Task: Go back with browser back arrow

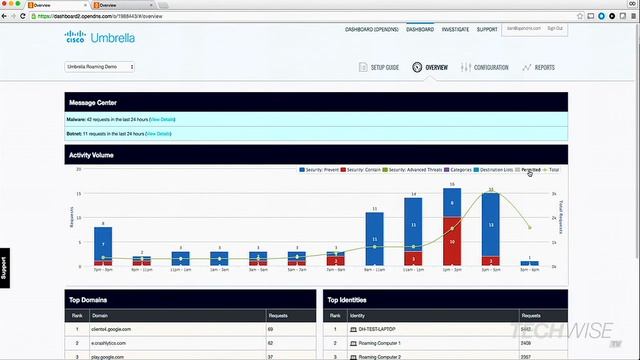Action: (x=4, y=16)
